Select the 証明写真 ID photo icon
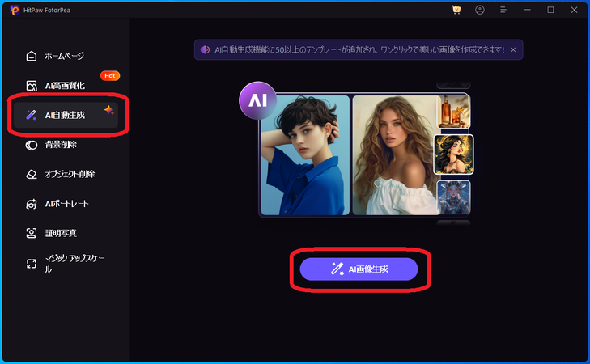 coord(32,233)
